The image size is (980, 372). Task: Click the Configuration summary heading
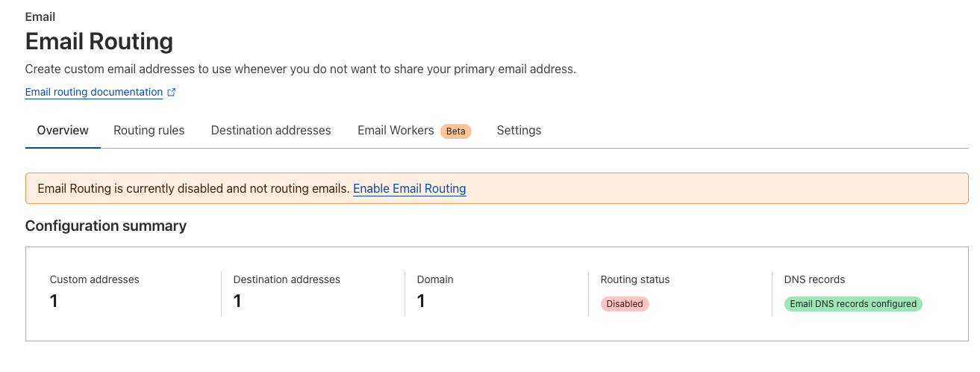point(106,226)
